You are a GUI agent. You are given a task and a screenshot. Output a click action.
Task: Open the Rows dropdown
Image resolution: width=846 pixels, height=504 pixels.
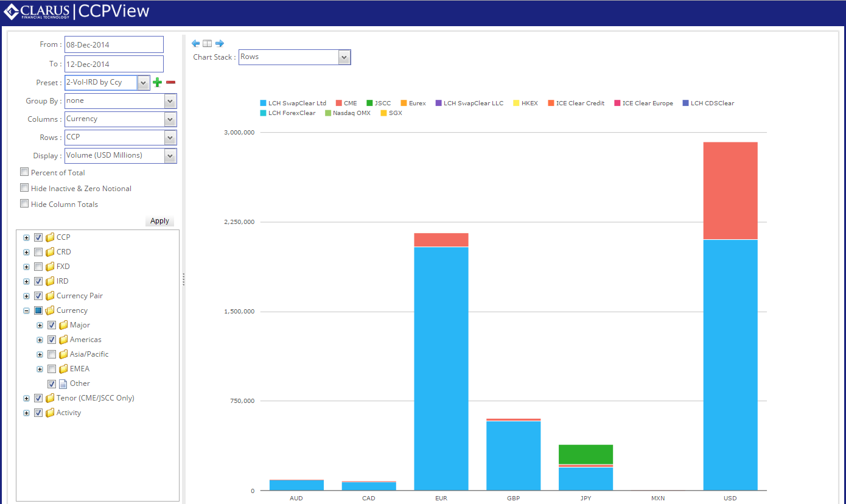170,138
